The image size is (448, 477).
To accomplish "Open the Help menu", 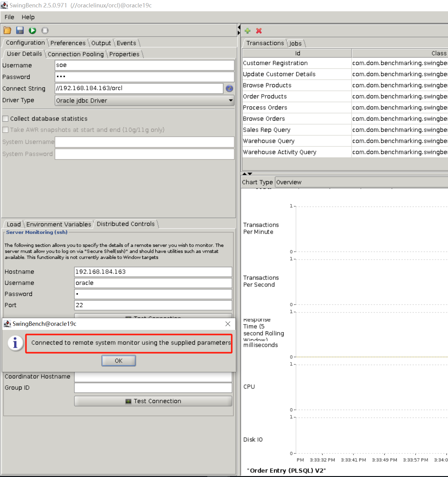I will (x=28, y=17).
